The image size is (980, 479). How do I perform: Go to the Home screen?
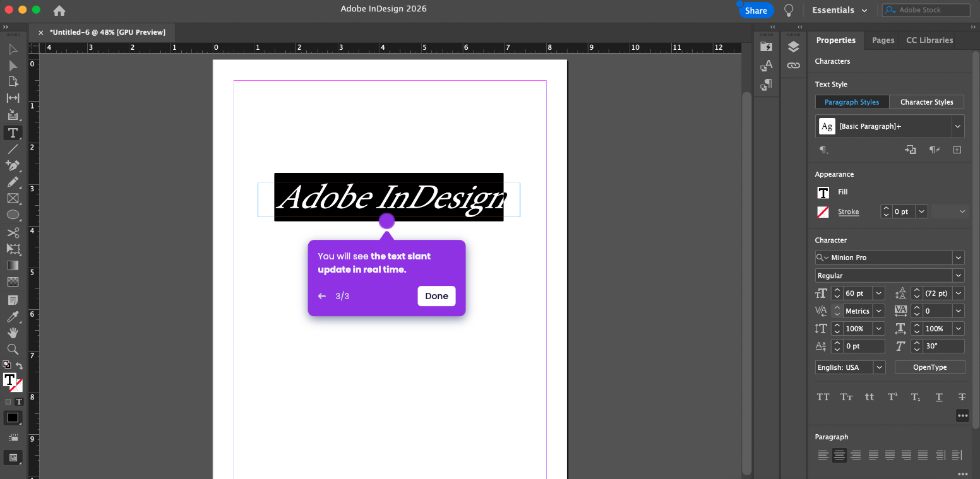[x=59, y=10]
